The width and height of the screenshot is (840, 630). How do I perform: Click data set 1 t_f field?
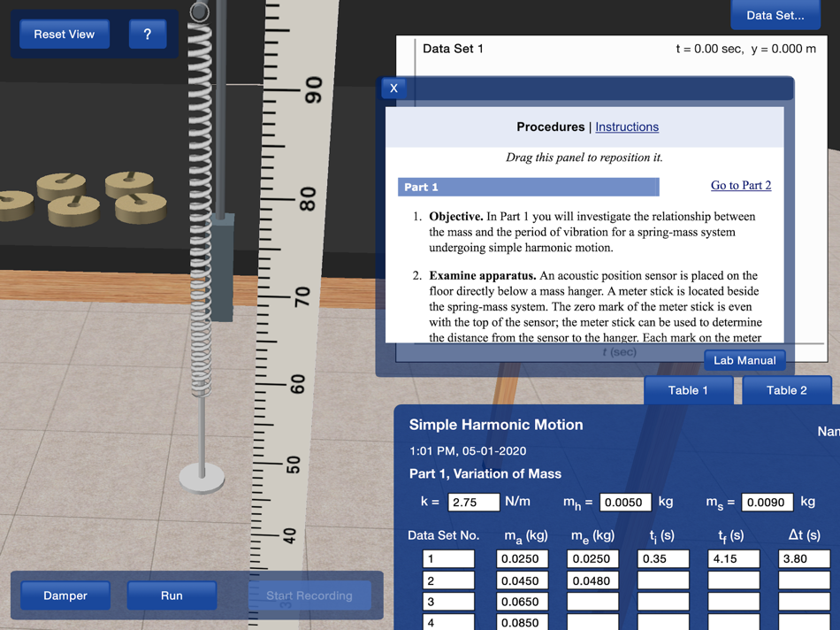(733, 558)
